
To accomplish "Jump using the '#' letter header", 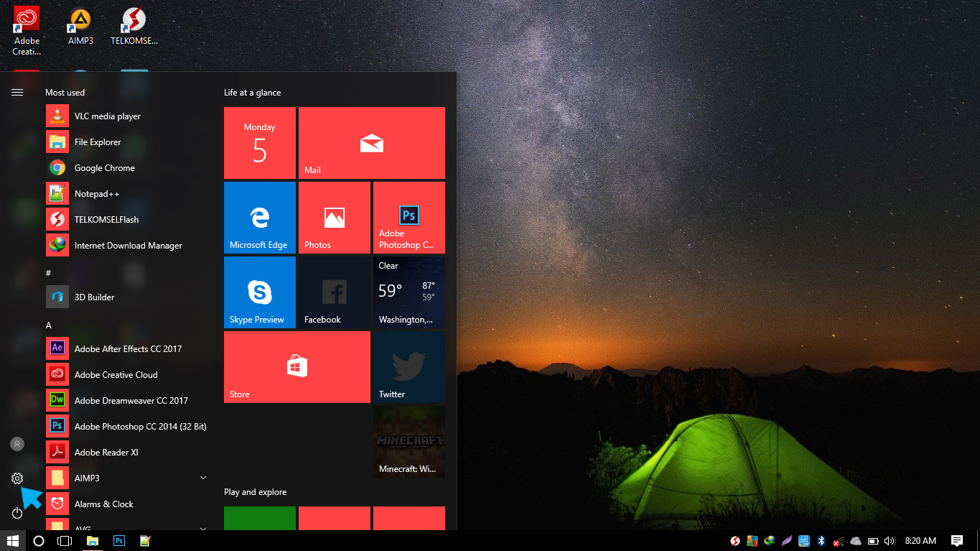I will (x=48, y=273).
